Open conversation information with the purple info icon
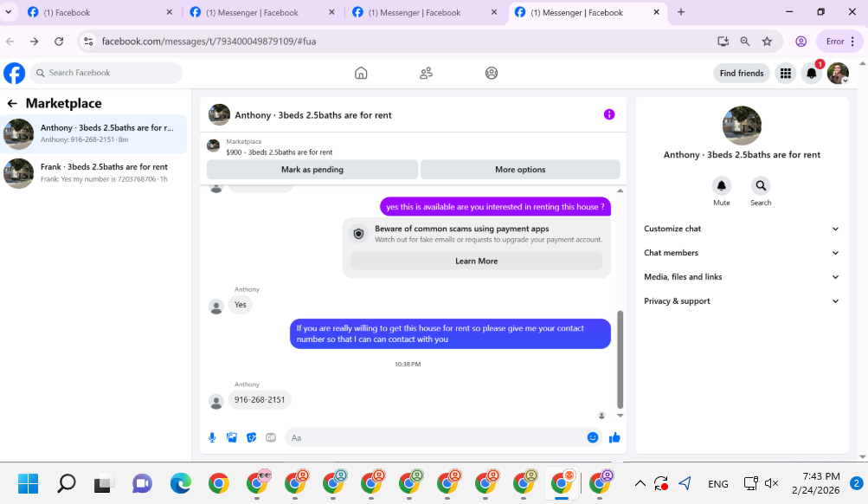Viewport: 868px width, 504px height. point(609,114)
